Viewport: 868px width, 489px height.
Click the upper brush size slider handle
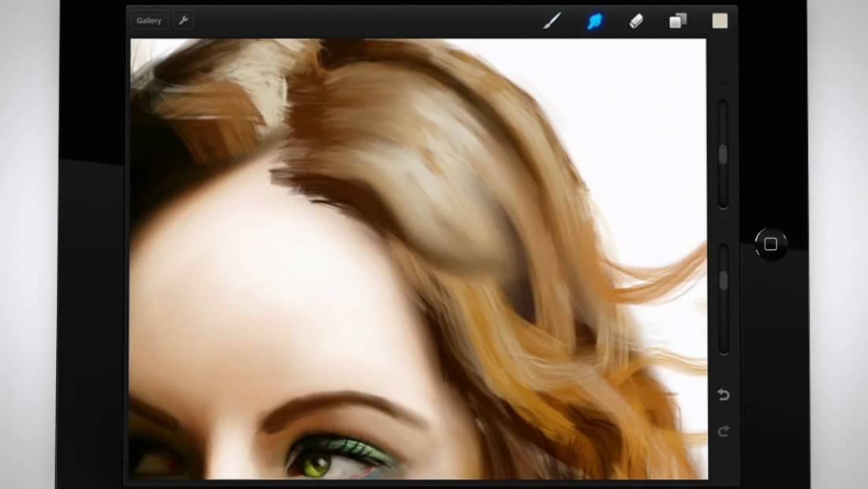click(x=723, y=155)
